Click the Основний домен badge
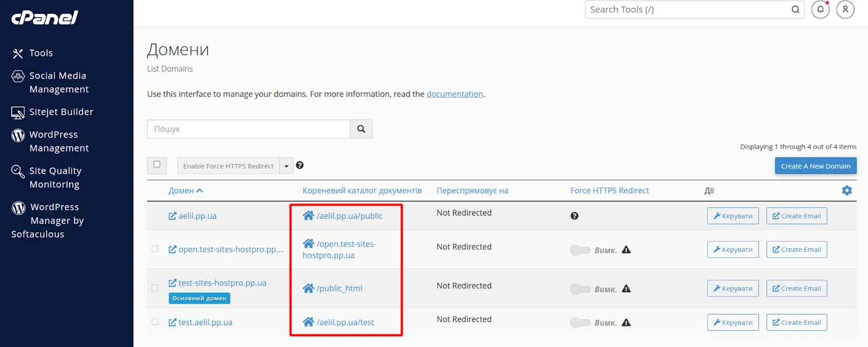This screenshot has height=347, width=868. (x=199, y=298)
